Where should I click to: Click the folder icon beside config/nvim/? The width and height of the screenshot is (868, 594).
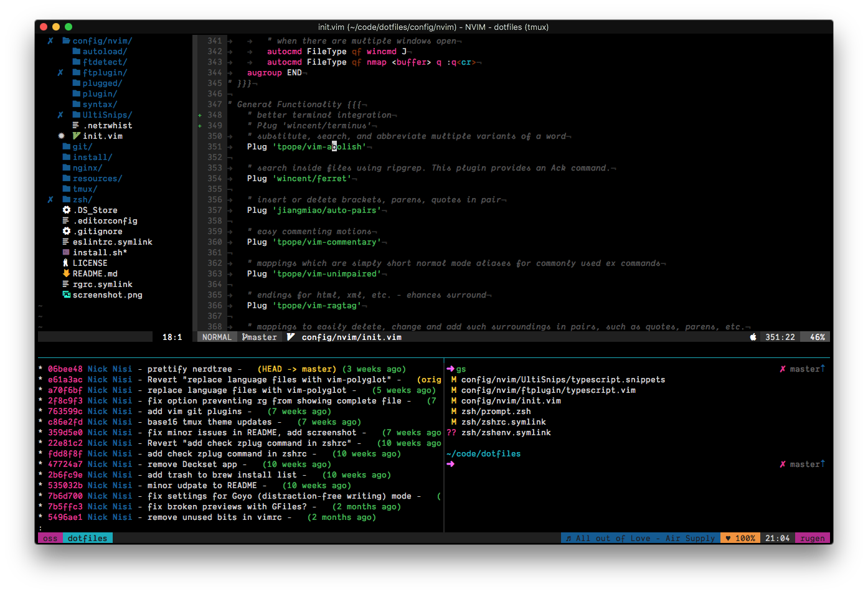tap(66, 41)
